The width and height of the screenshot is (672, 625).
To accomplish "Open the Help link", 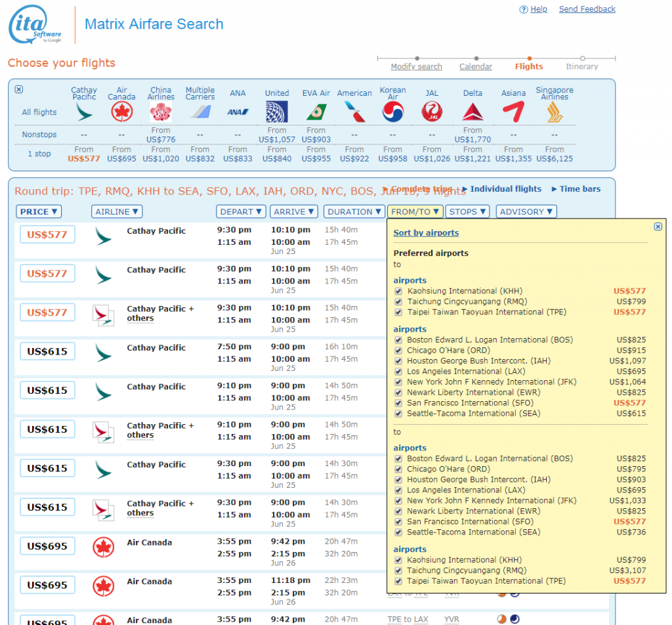I will tap(539, 9).
